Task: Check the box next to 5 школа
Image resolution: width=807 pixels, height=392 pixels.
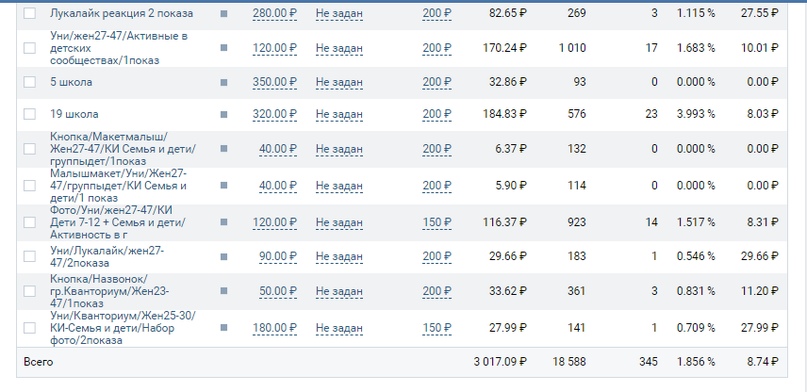Action: click(30, 82)
